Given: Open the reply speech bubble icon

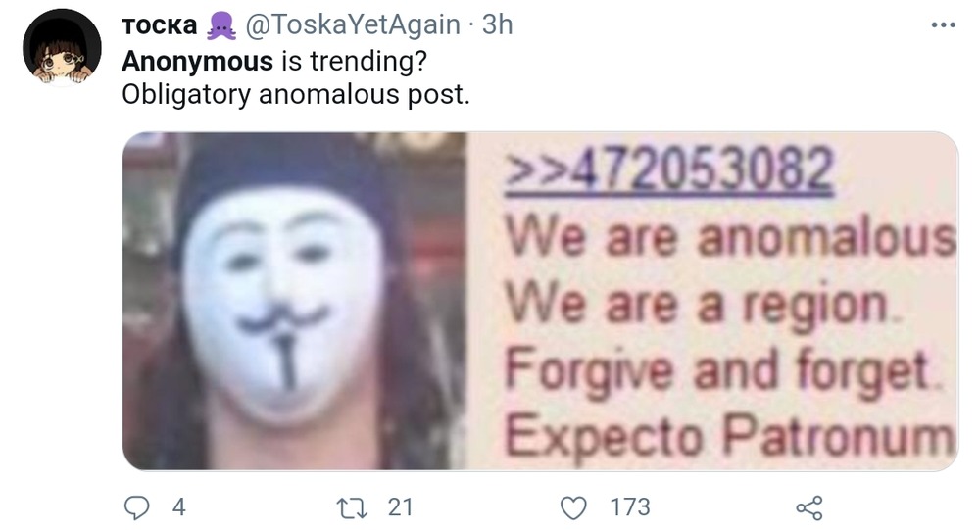Looking at the screenshot, I should (x=137, y=507).
